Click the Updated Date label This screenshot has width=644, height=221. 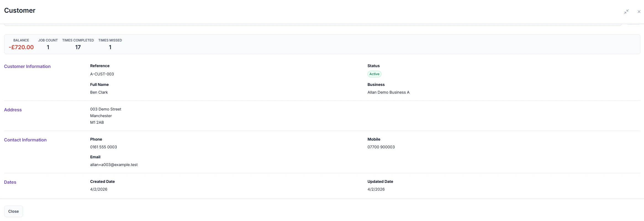[x=380, y=181]
